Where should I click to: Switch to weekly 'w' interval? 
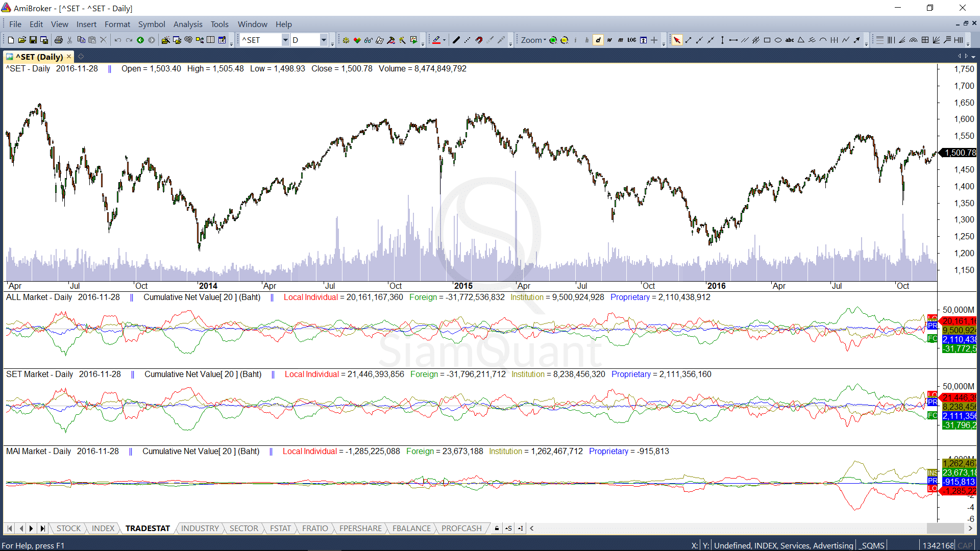point(609,40)
